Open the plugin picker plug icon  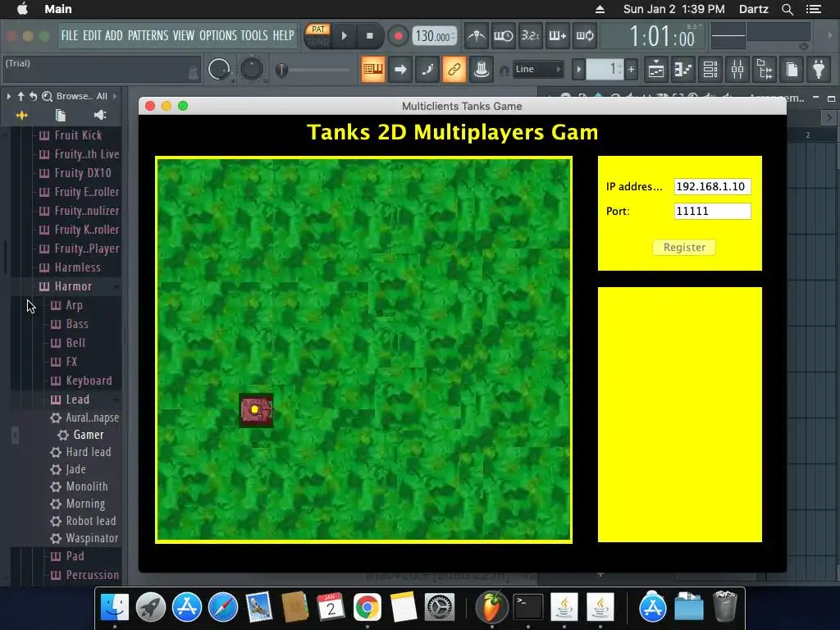pyautogui.click(x=819, y=69)
